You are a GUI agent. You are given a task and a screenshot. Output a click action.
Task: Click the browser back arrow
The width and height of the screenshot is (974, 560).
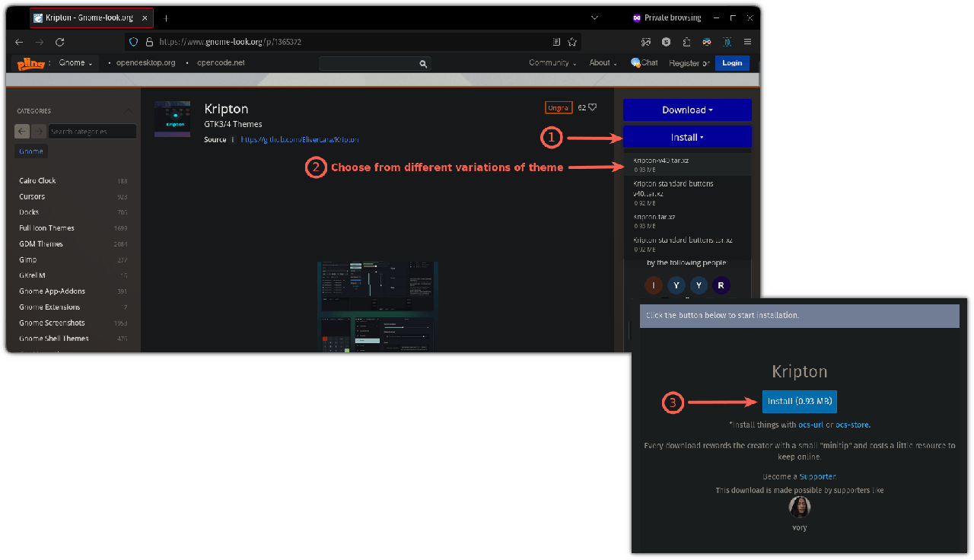click(x=19, y=42)
